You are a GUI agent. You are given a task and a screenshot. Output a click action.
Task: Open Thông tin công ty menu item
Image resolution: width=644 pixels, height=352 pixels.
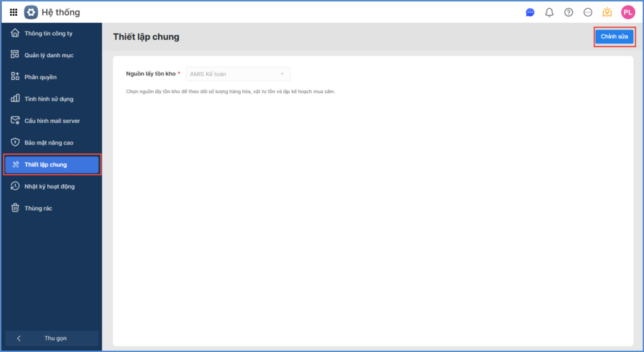52,33
